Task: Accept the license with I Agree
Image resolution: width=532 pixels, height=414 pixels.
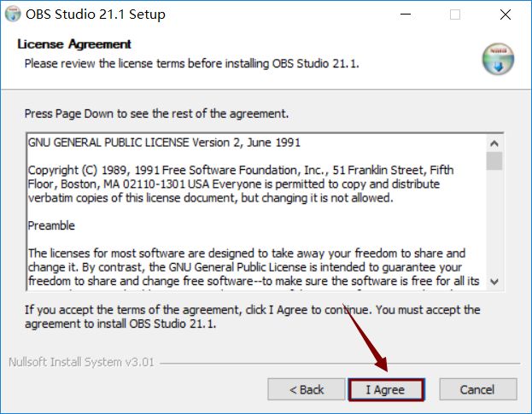Action: coord(386,389)
